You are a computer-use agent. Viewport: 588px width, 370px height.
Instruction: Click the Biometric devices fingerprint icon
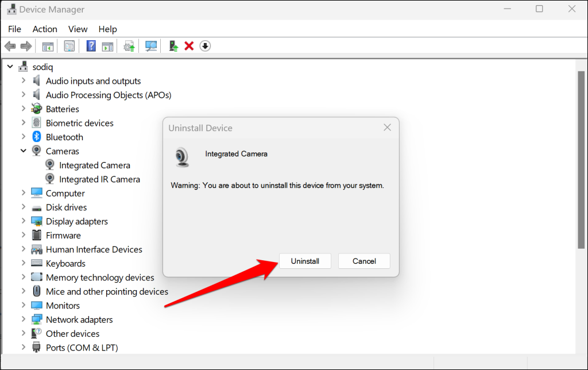click(x=36, y=123)
